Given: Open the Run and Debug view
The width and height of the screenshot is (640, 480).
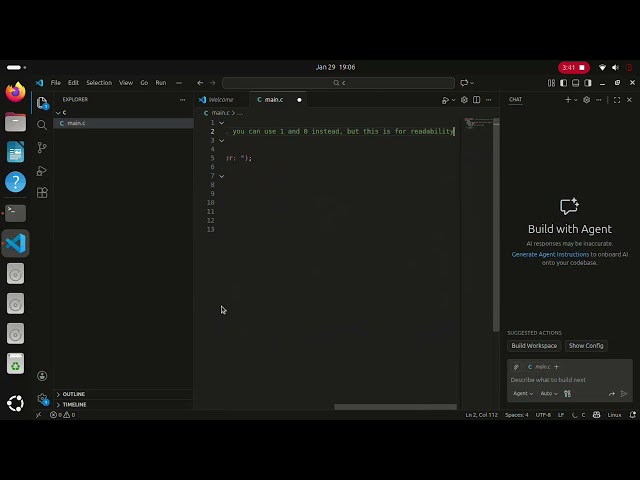Looking at the screenshot, I should [x=42, y=171].
